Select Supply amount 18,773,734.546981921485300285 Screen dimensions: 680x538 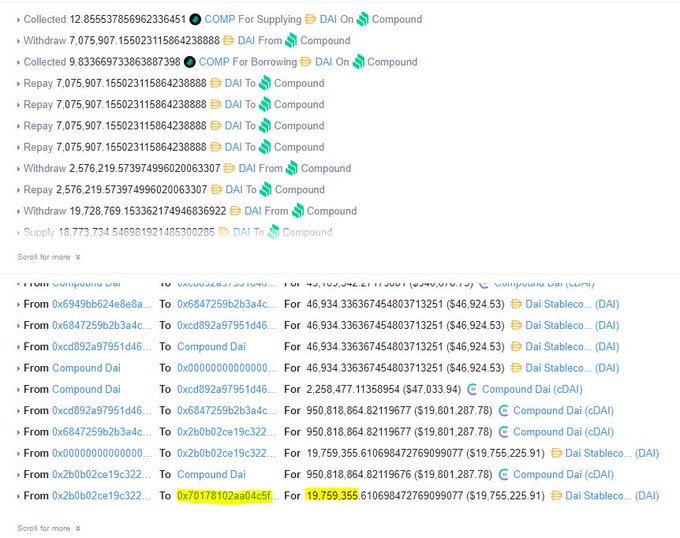[x=136, y=232]
